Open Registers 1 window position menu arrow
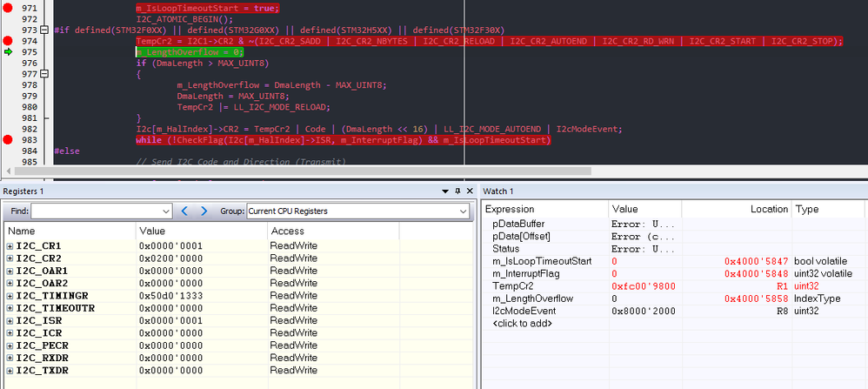The width and height of the screenshot is (868, 389). pyautogui.click(x=445, y=191)
